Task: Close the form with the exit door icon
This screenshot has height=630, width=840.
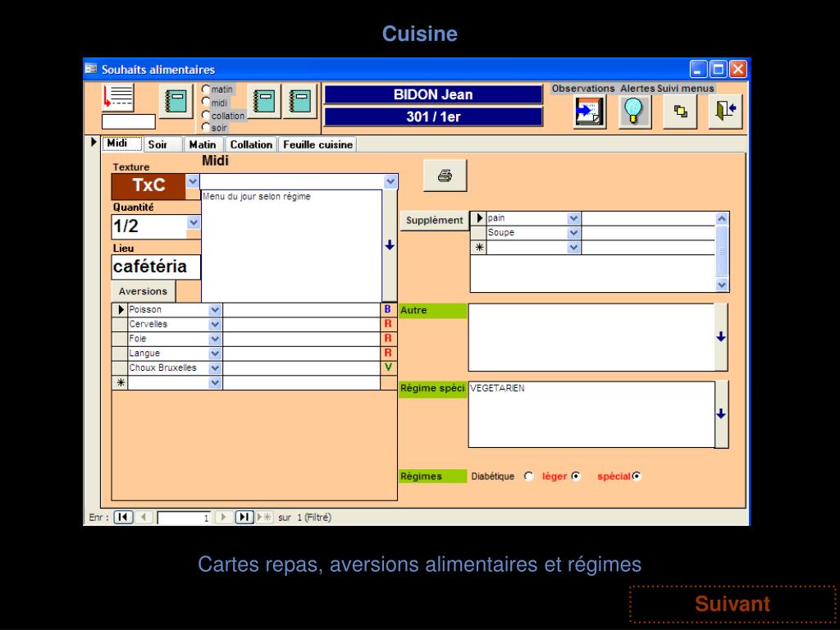Action: pos(726,112)
